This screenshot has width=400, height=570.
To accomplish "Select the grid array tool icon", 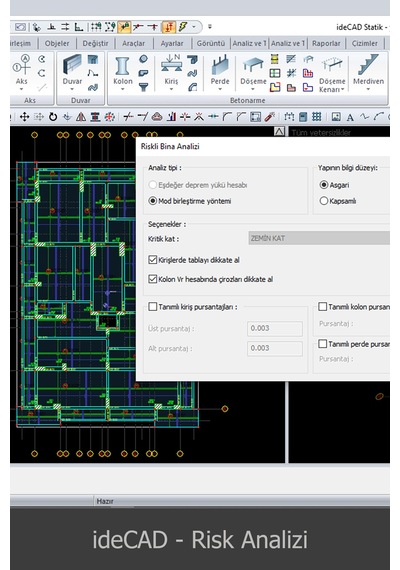I will (317, 117).
